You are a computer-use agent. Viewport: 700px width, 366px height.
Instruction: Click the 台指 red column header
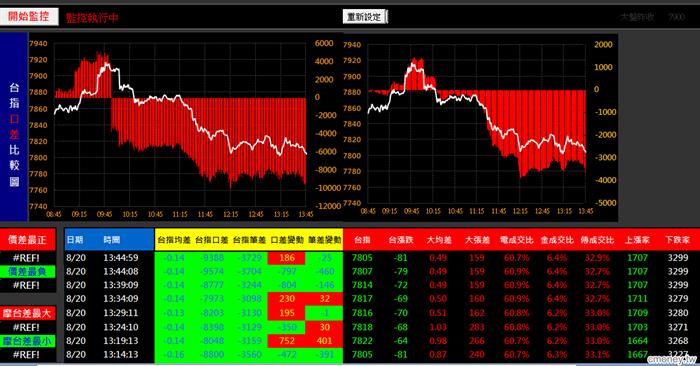pos(362,240)
